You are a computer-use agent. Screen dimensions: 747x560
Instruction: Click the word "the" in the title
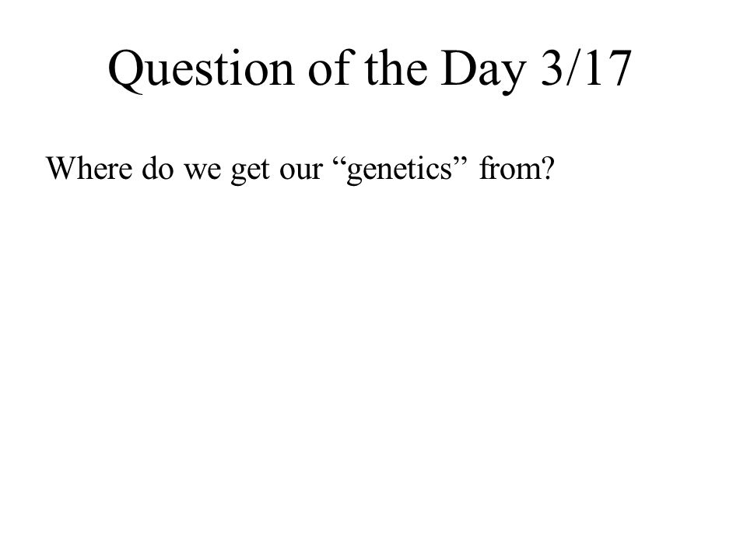(396, 68)
